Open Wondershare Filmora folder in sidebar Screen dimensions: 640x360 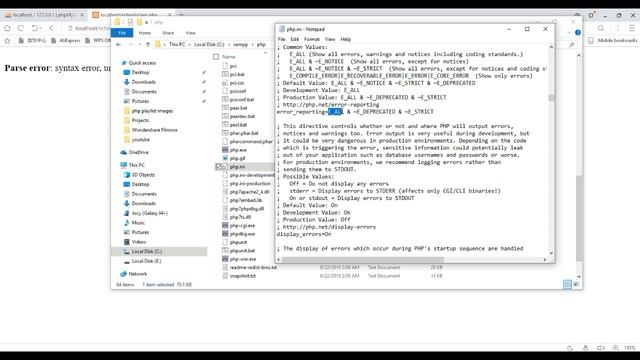click(154, 130)
